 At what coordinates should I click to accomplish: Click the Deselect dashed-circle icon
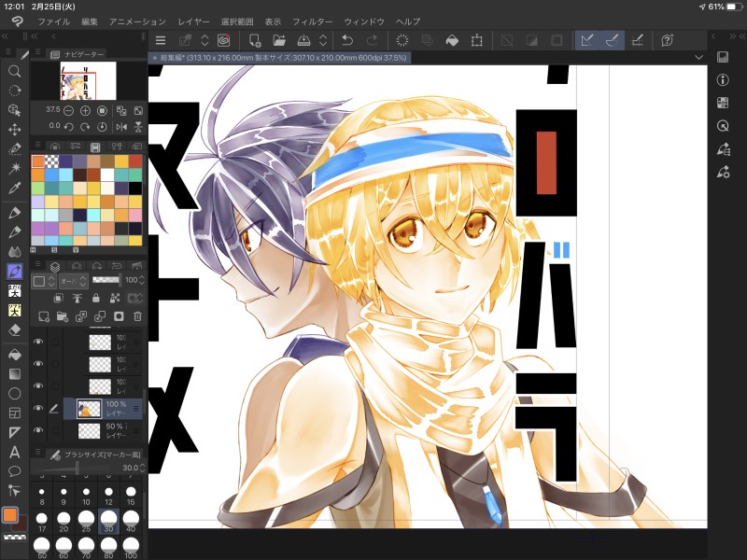tap(402, 40)
